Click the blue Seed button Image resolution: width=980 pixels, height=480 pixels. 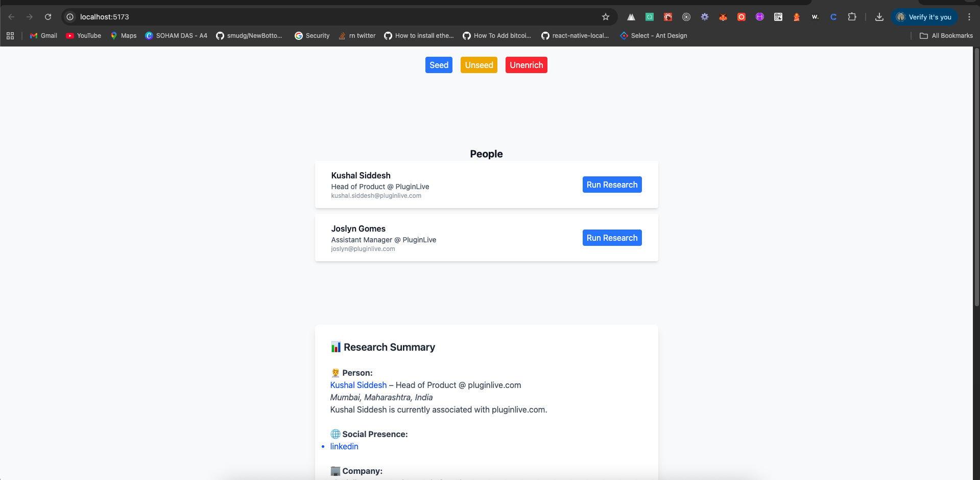coord(439,65)
